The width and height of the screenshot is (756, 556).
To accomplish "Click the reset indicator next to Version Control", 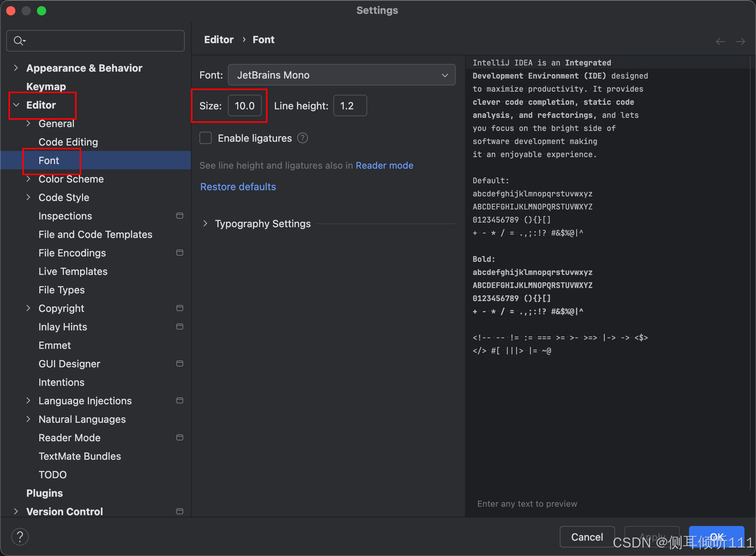I will click(x=179, y=511).
